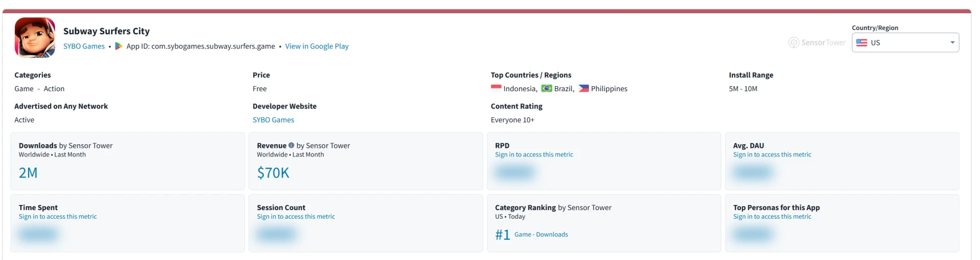The height and width of the screenshot is (260, 980).
Task: Click the US flag in country selector
Action: (x=862, y=43)
